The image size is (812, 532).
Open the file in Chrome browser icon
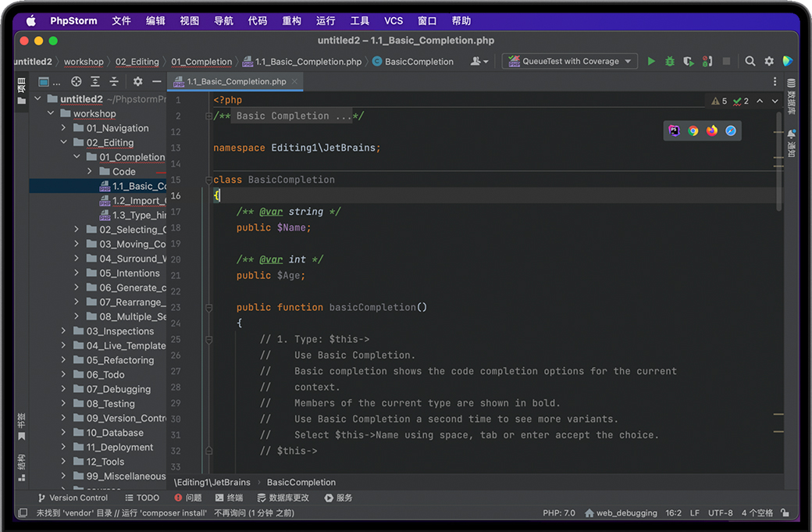[x=693, y=130]
